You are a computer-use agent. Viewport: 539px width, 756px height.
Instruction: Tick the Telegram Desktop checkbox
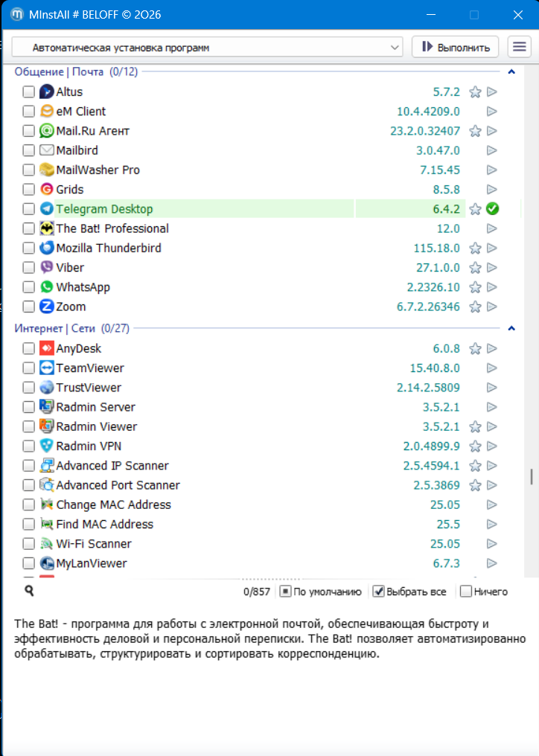28,209
